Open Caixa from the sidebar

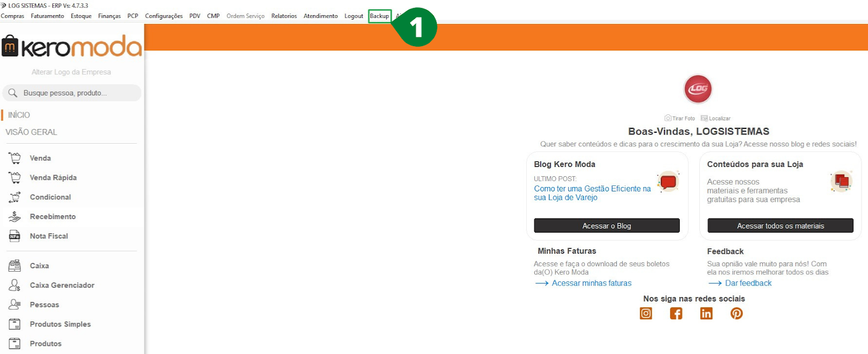click(39, 266)
